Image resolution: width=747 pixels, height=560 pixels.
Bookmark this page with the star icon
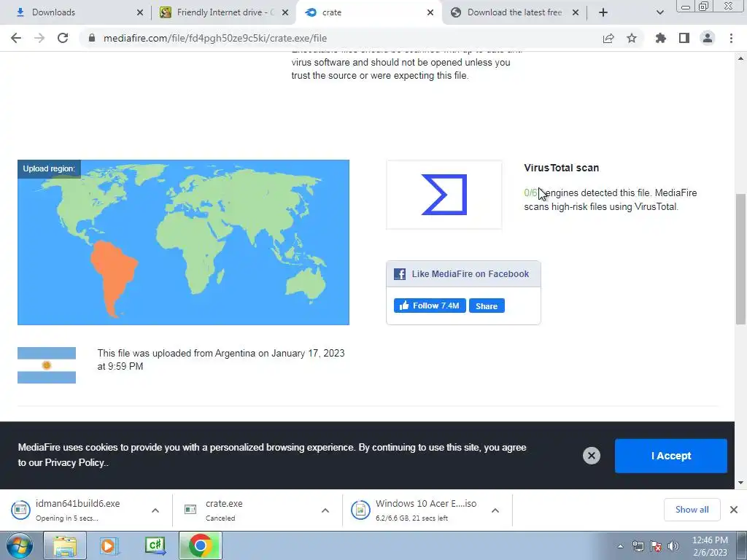click(x=632, y=38)
